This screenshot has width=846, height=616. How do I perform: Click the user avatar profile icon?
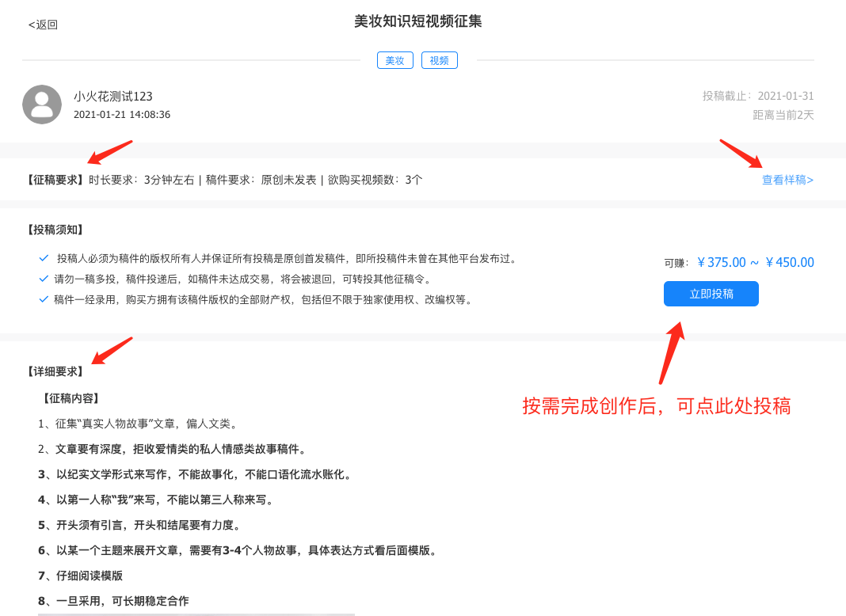pos(42,104)
